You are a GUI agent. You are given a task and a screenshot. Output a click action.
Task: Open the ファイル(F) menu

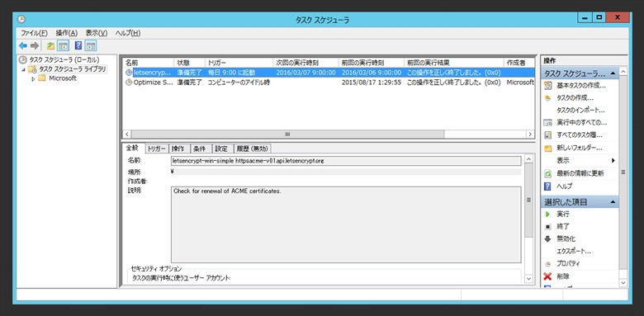[x=35, y=33]
